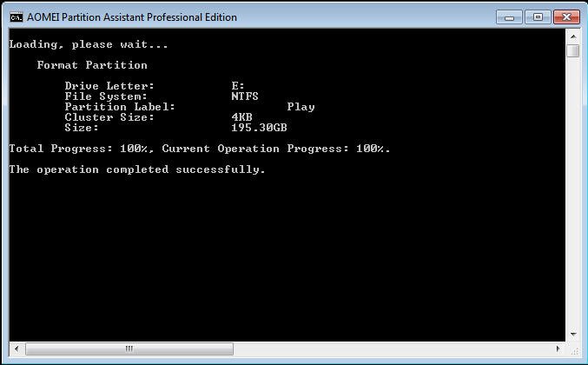This screenshot has height=365, width=588.
Task: Click the cluster size value "4KB"
Action: click(242, 117)
